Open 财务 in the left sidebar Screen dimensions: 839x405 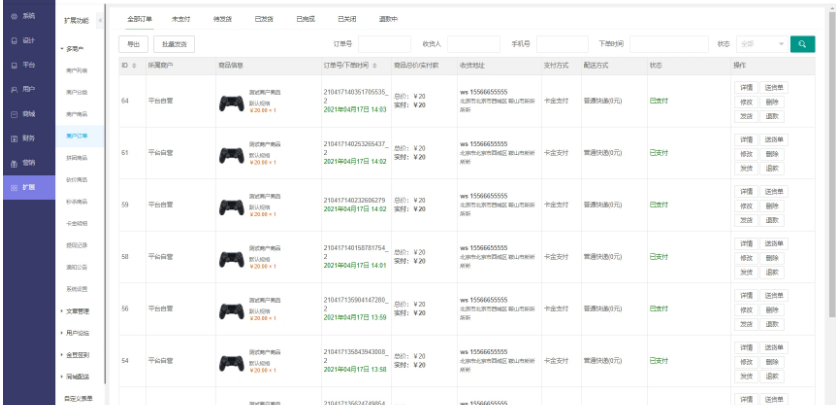(24, 139)
